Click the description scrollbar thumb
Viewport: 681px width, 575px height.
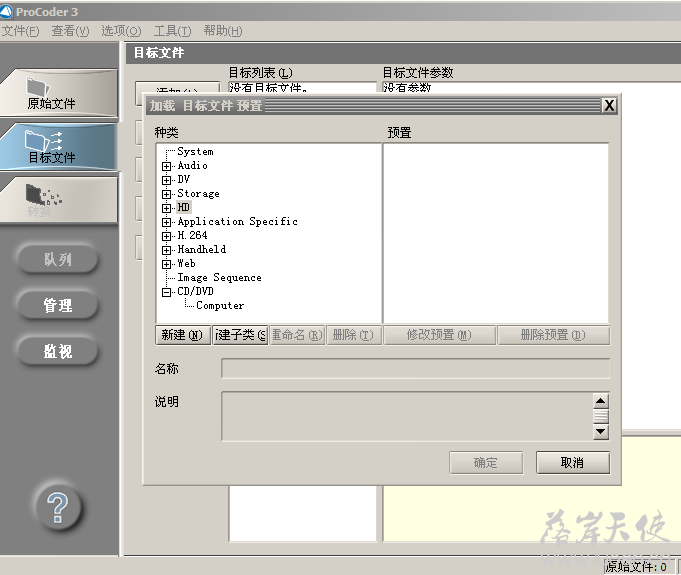[601, 416]
